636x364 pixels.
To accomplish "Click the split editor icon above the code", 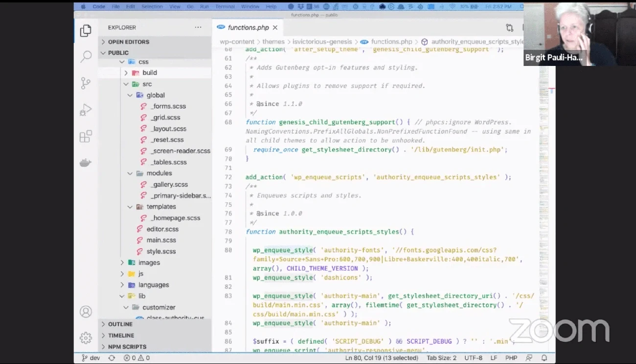I will pyautogui.click(x=509, y=27).
